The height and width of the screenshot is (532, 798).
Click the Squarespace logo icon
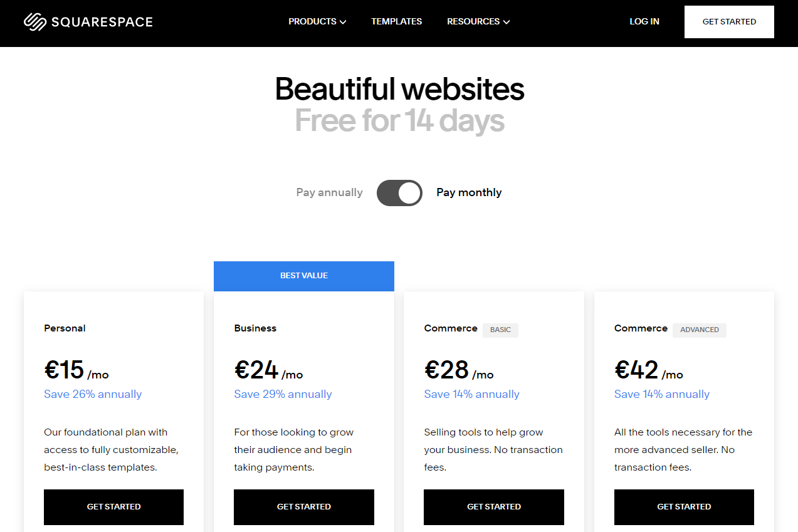[35, 21]
